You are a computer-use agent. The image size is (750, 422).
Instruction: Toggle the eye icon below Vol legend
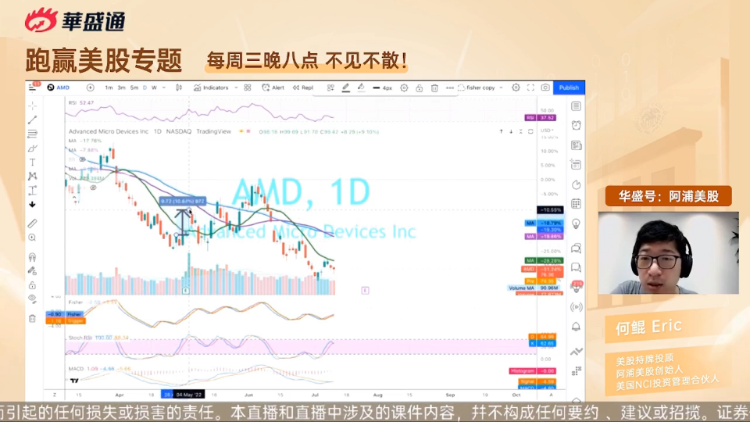click(93, 188)
